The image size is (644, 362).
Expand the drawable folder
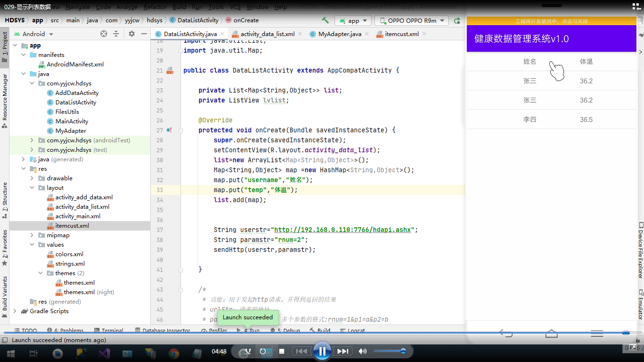click(32, 178)
